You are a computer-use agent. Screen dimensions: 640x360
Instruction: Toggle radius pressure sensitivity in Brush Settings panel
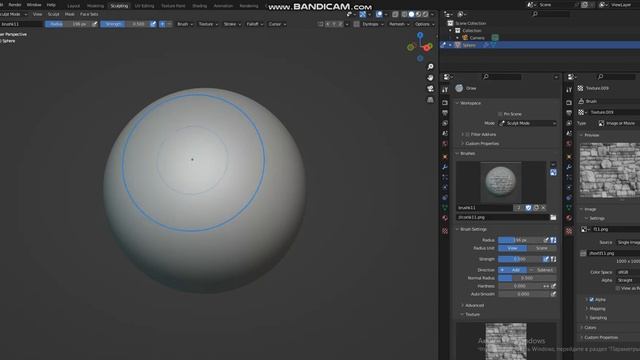(546, 240)
